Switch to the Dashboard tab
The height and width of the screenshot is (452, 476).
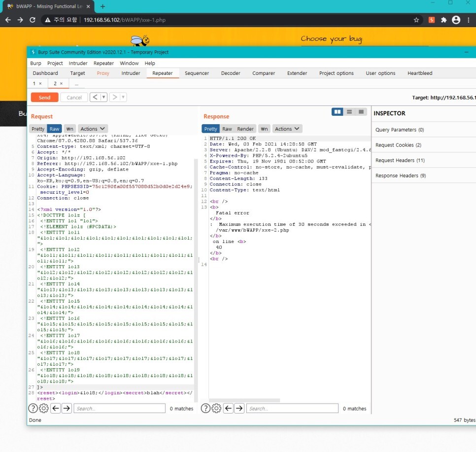click(x=45, y=73)
